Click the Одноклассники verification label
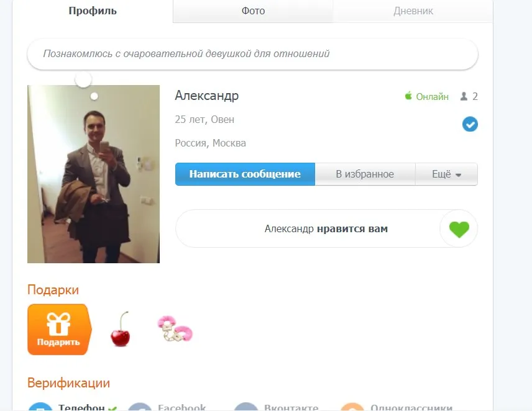This screenshot has height=411, width=532. point(411,407)
